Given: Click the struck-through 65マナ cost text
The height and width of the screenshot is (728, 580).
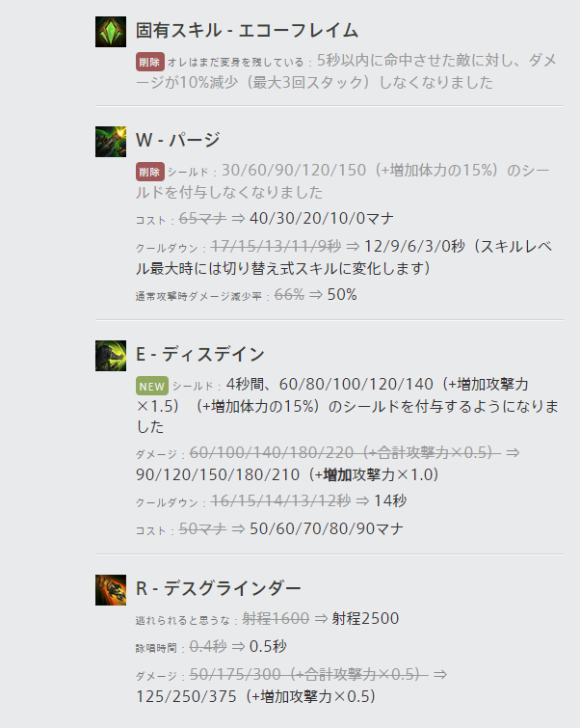Looking at the screenshot, I should click(x=202, y=218).
